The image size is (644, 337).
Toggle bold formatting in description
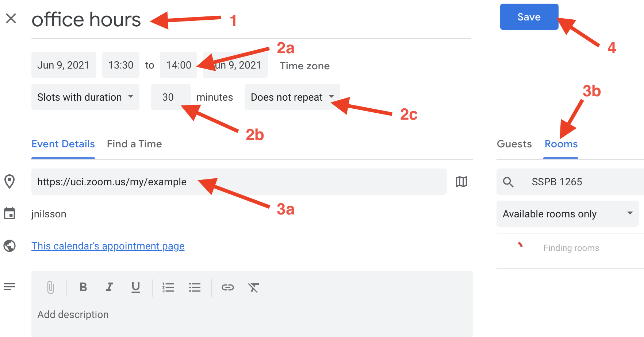tap(83, 287)
